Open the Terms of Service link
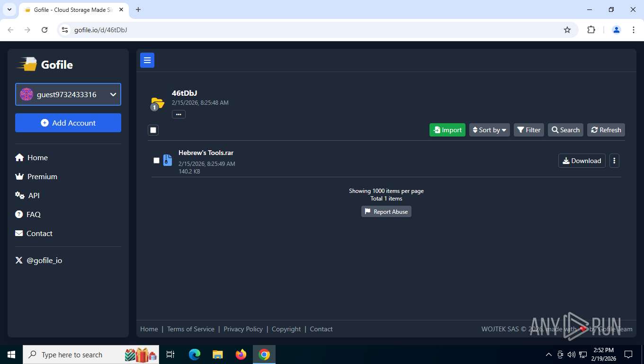The image size is (644, 364). [191, 329]
